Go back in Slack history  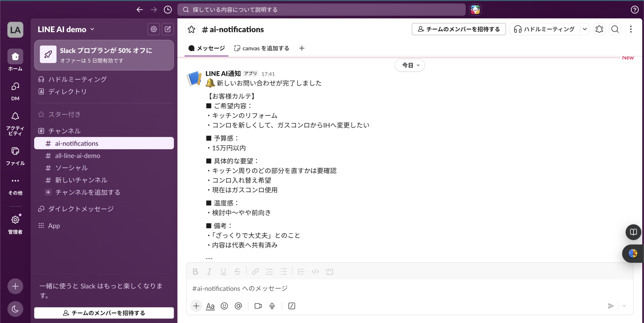(140, 10)
